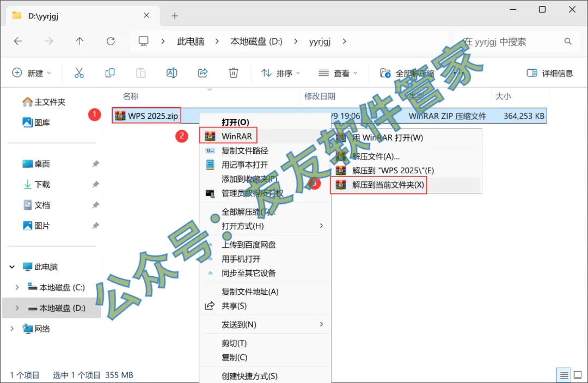The width and height of the screenshot is (588, 383).
Task: Open 桌面 in the sidebar
Action: pos(36,164)
